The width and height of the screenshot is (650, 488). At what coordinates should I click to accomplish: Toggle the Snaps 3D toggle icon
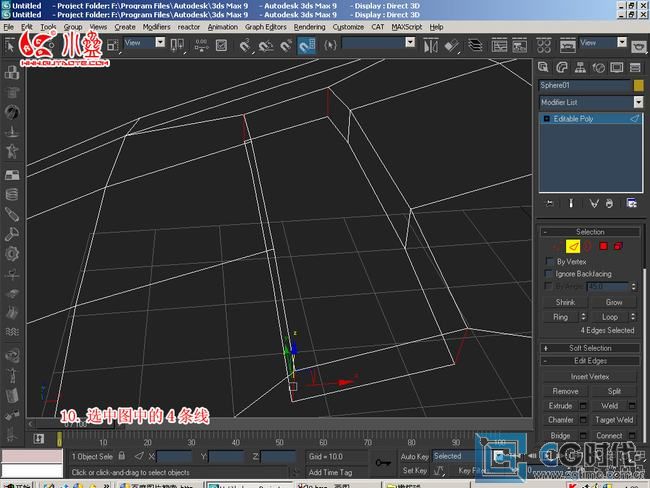245,45
